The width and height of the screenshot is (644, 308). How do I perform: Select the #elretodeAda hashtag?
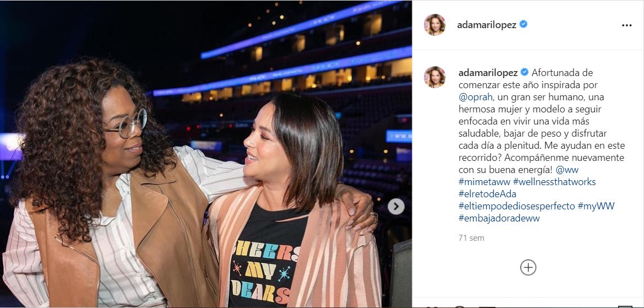pyautogui.click(x=487, y=194)
